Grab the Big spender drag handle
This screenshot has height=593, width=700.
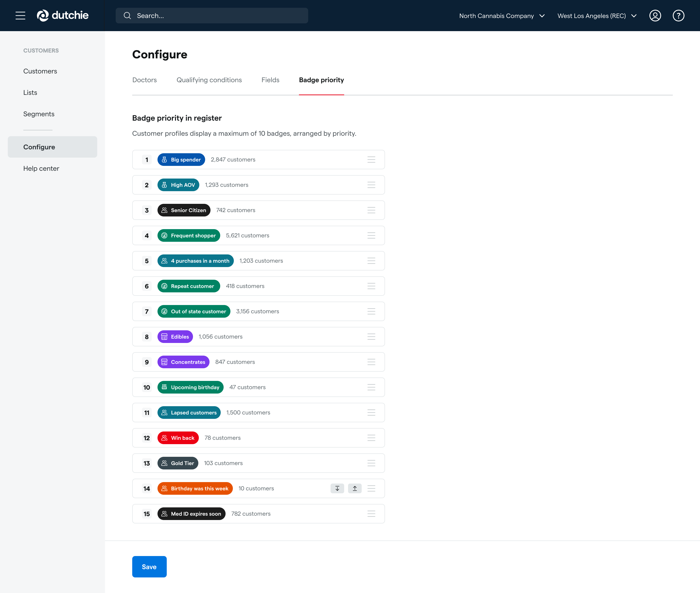point(371,160)
